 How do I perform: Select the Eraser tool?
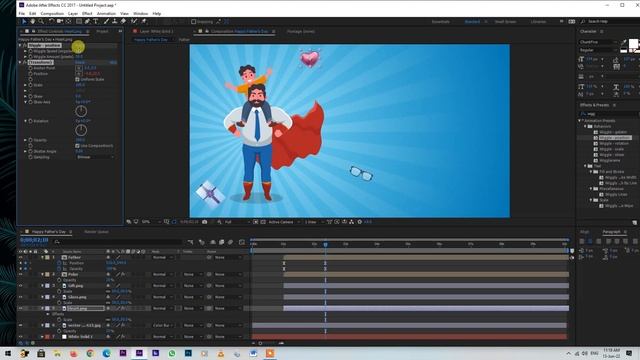click(x=123, y=21)
